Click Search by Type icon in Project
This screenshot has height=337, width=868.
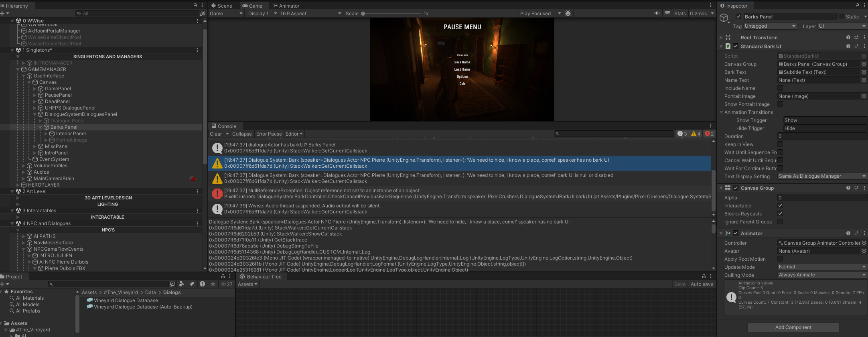coord(182,284)
